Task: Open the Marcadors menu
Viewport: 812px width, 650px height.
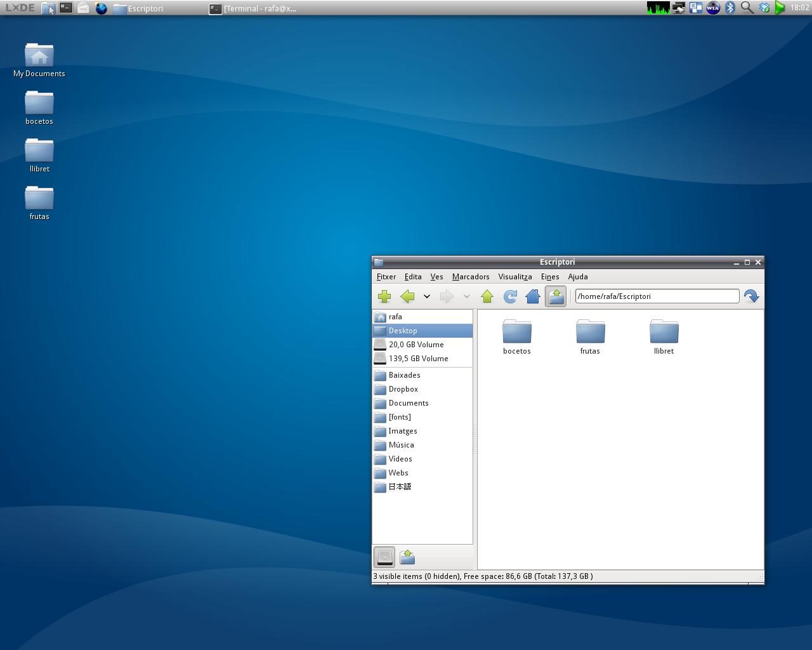Action: click(x=471, y=277)
